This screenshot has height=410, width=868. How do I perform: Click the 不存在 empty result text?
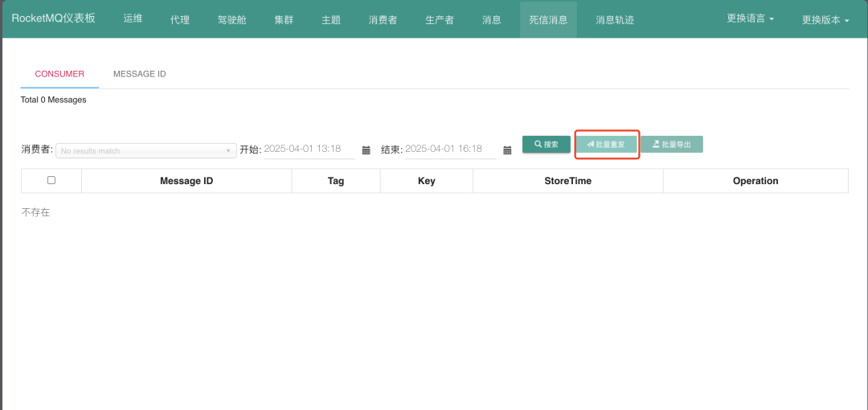(36, 212)
